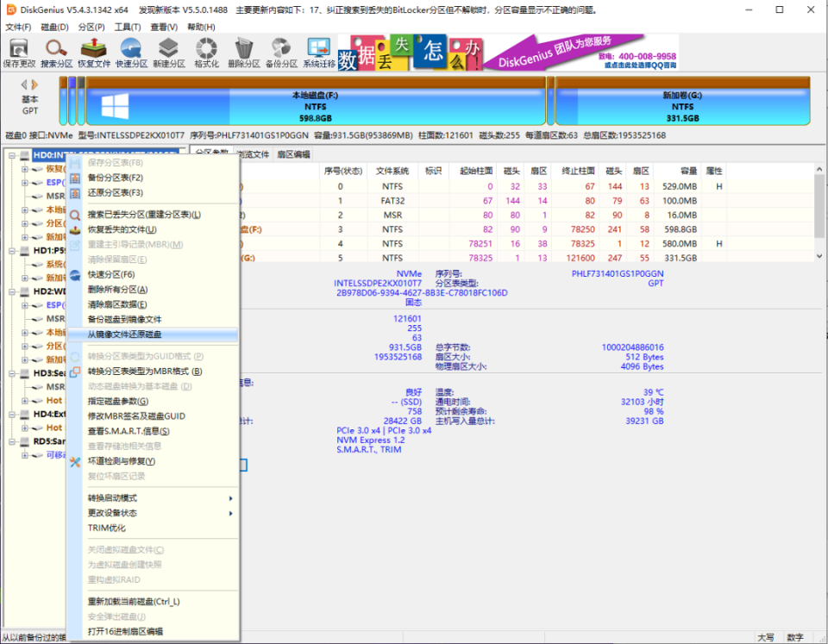Screen dimensions: 828x644
Task: Choose 备份磁盘到镜像文件 in context menu
Action: click(x=154, y=319)
